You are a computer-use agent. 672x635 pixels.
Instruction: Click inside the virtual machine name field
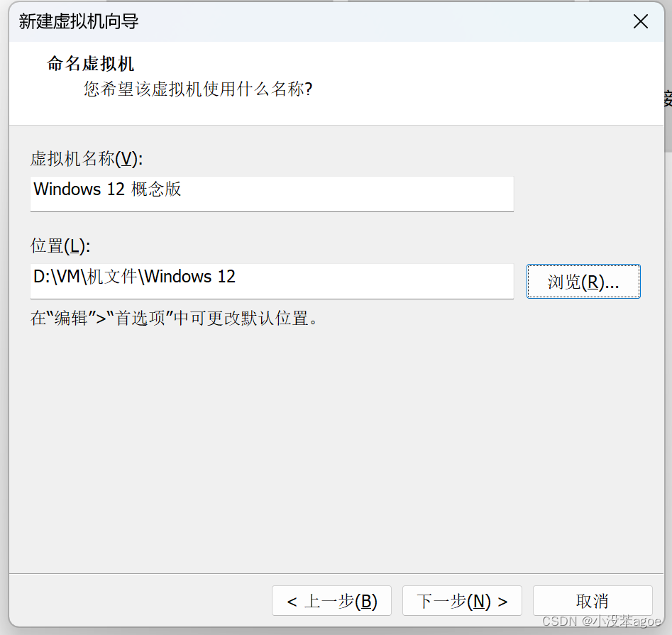(x=272, y=194)
